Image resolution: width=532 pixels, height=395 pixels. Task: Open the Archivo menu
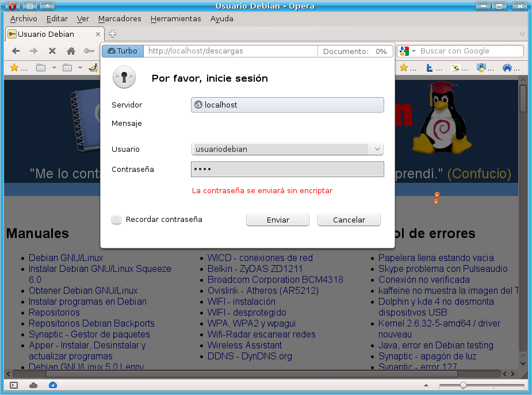(x=24, y=18)
